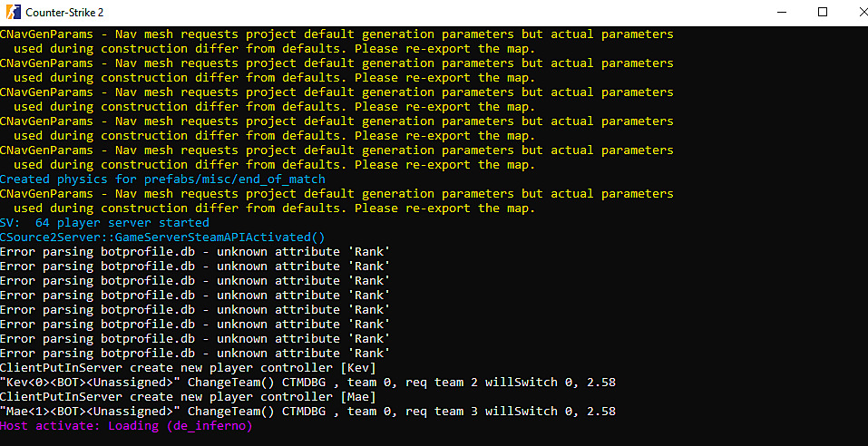Click the 'Created physics for prefabs/misc/end_of_match' line

pyautogui.click(x=162, y=179)
